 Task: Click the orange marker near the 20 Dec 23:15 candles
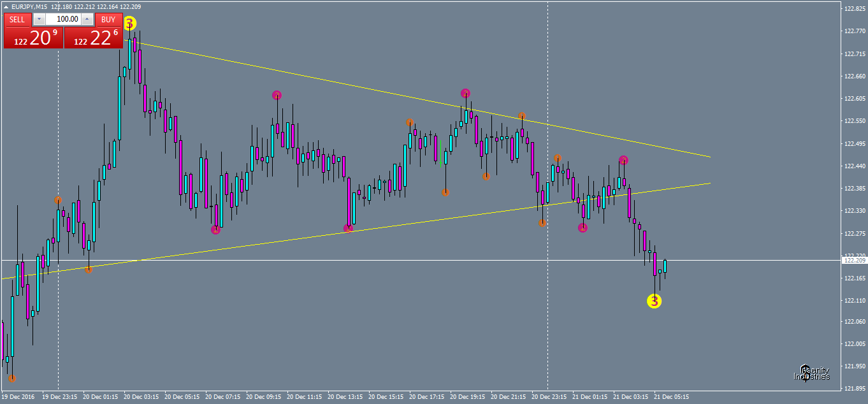pyautogui.click(x=540, y=223)
